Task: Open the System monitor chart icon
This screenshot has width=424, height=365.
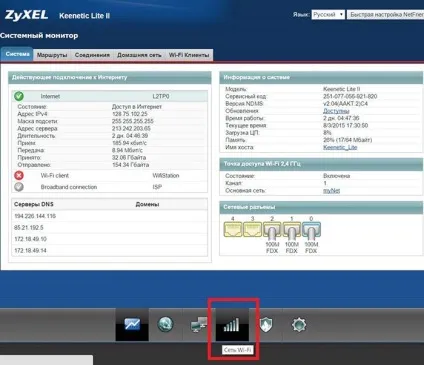Action: point(132,324)
